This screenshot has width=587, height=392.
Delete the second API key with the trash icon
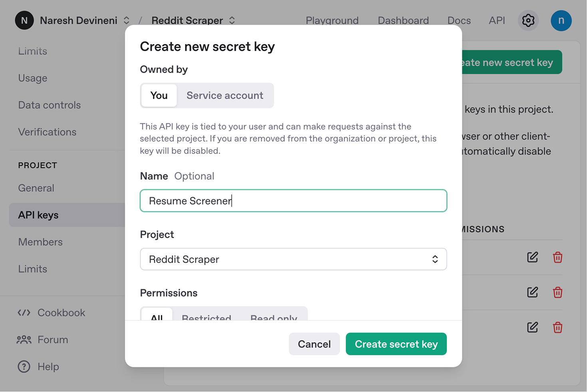click(557, 292)
